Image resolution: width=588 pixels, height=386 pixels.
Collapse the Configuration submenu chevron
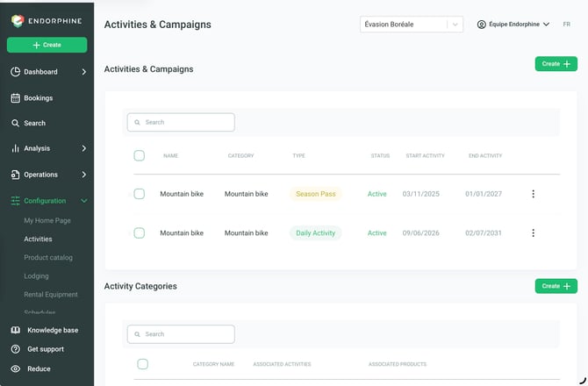[84, 201]
